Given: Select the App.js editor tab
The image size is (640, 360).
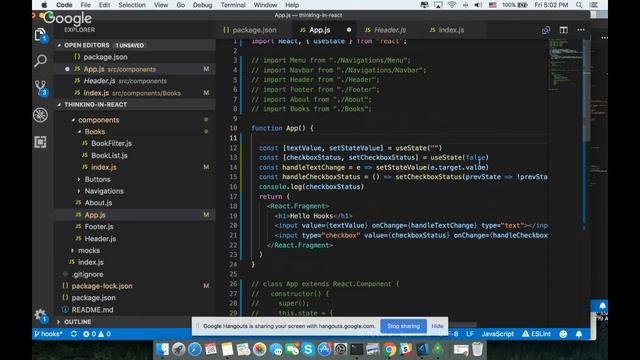Looking at the screenshot, I should [x=320, y=30].
